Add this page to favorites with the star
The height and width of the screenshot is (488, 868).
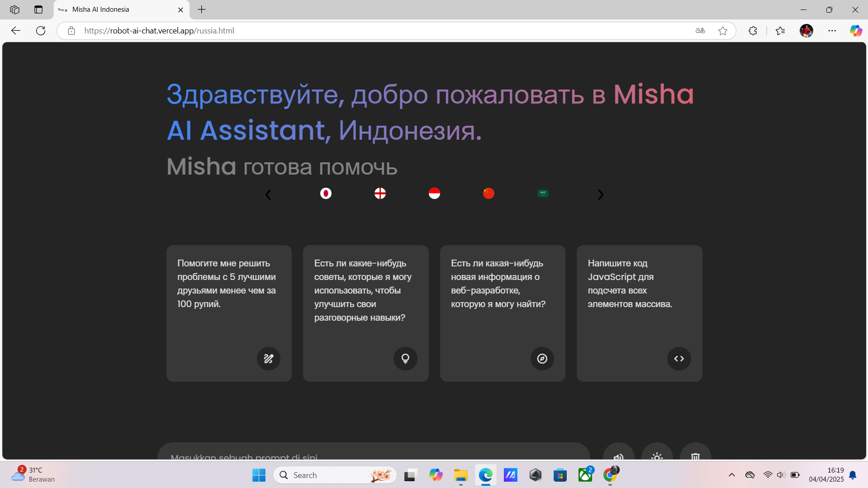tap(723, 31)
